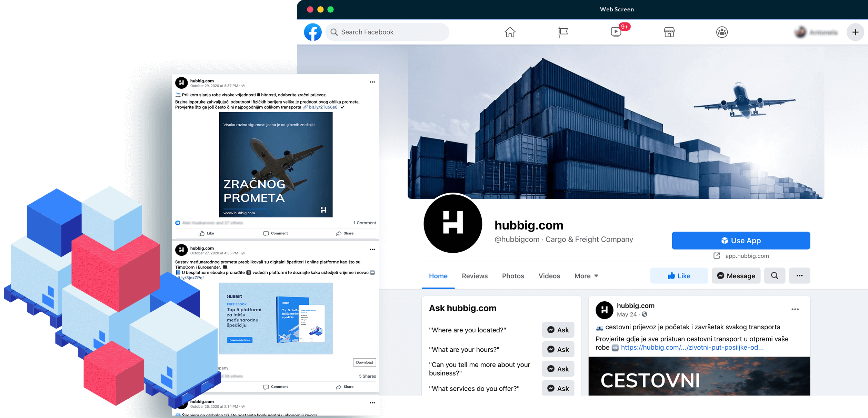The image size is (868, 418).
Task: Open the Groups icon
Action: [x=722, y=32]
